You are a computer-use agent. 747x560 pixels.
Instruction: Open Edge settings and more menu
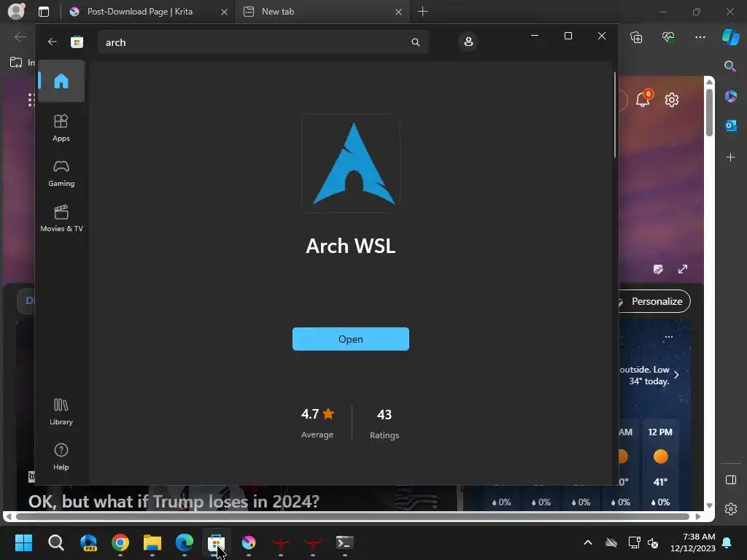[700, 37]
